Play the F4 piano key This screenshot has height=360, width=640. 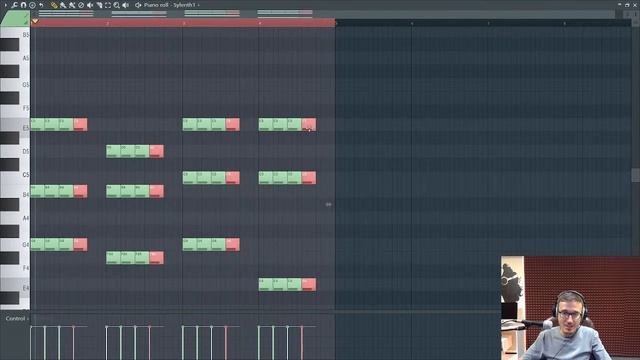click(x=24, y=268)
